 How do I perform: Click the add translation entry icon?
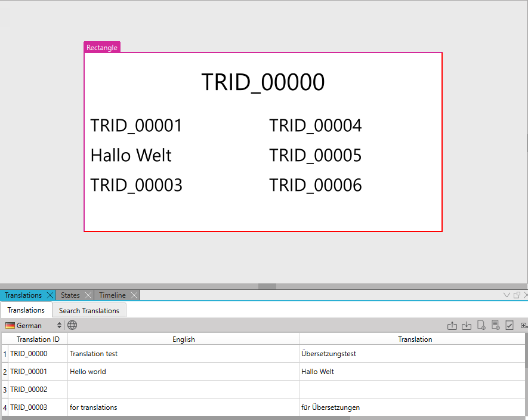point(481,326)
